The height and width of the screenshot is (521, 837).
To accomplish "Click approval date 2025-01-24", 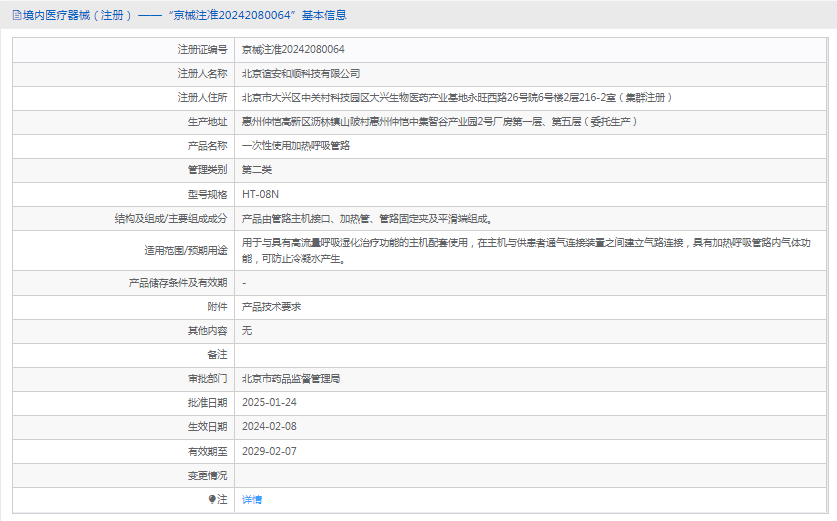I will (x=269, y=402).
